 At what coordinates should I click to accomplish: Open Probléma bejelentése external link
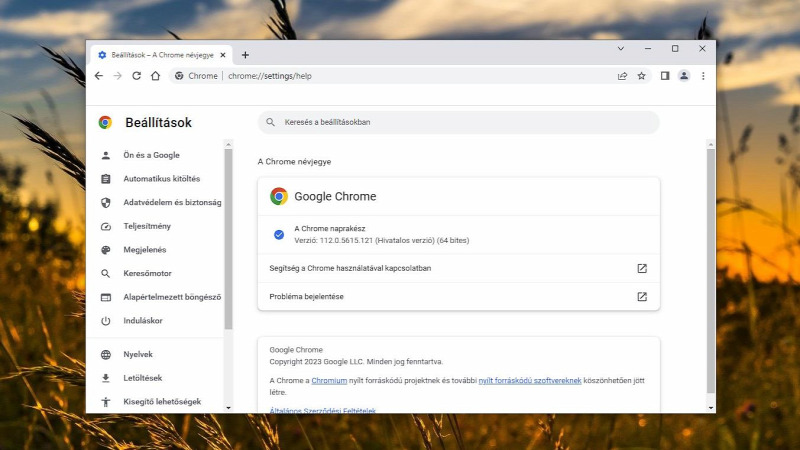[x=642, y=297]
